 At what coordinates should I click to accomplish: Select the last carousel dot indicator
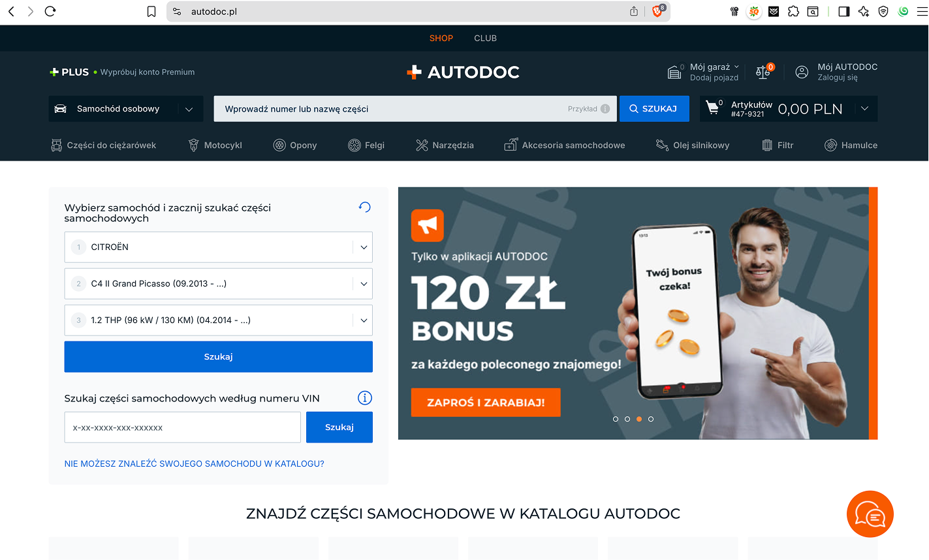651,419
